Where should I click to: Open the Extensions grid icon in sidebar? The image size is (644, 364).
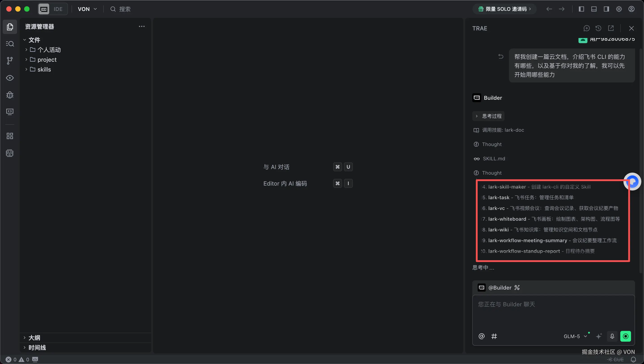coord(10,136)
